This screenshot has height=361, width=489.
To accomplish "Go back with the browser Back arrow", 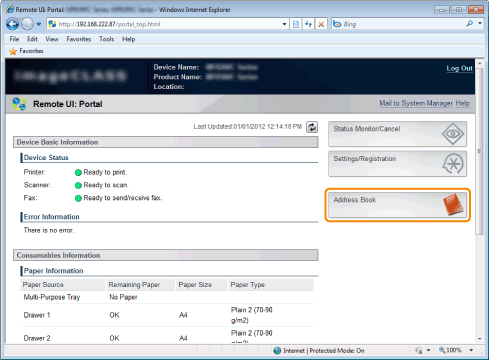I will coord(13,24).
